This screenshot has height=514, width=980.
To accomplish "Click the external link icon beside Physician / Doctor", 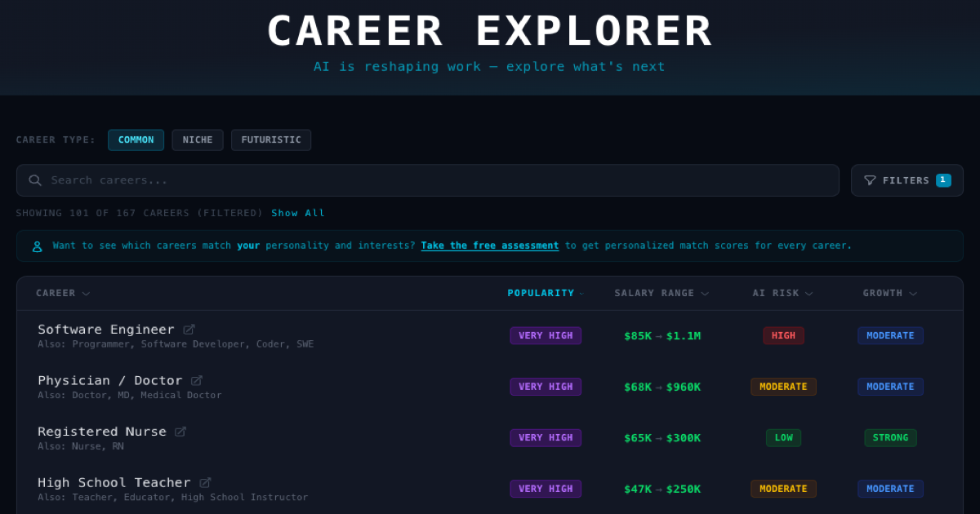I will tap(195, 379).
